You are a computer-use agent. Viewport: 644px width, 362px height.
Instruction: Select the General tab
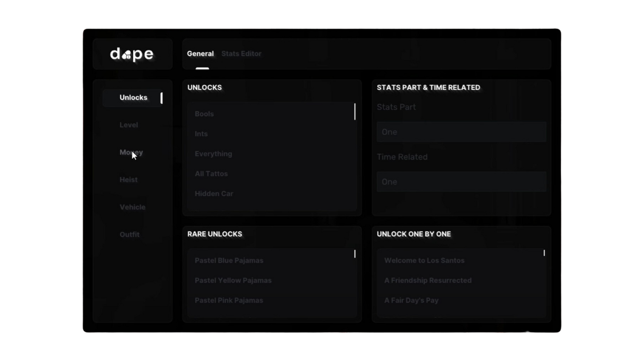(x=200, y=54)
